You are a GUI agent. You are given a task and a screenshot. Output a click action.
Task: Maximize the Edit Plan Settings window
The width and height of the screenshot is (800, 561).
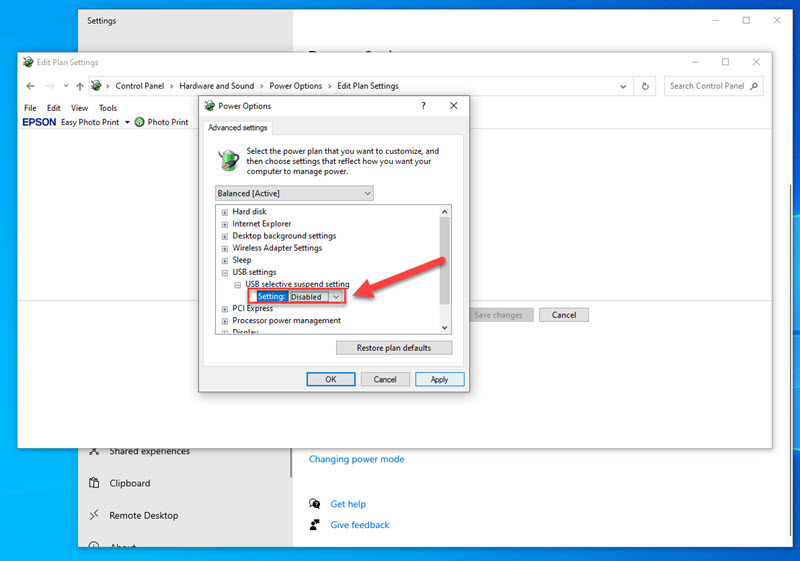point(725,62)
